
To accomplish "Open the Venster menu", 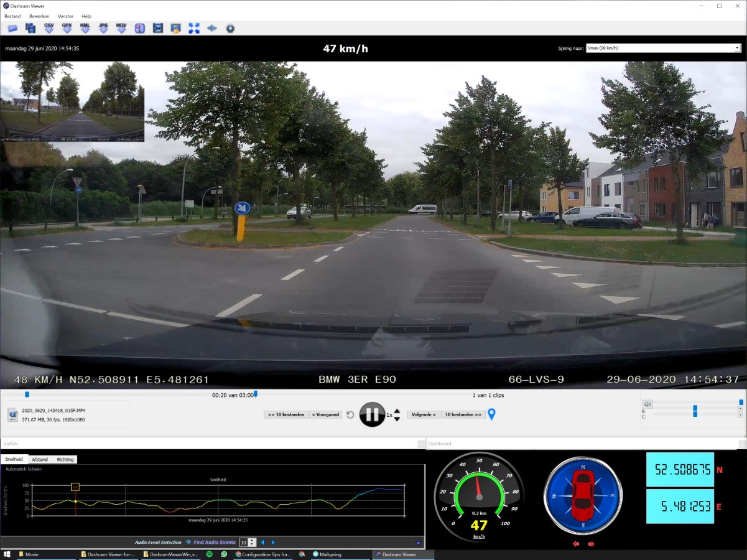I will pos(65,16).
